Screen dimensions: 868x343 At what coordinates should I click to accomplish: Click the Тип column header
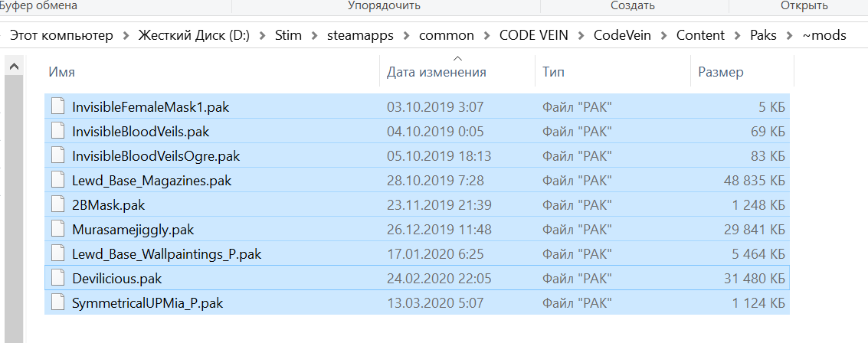554,73
